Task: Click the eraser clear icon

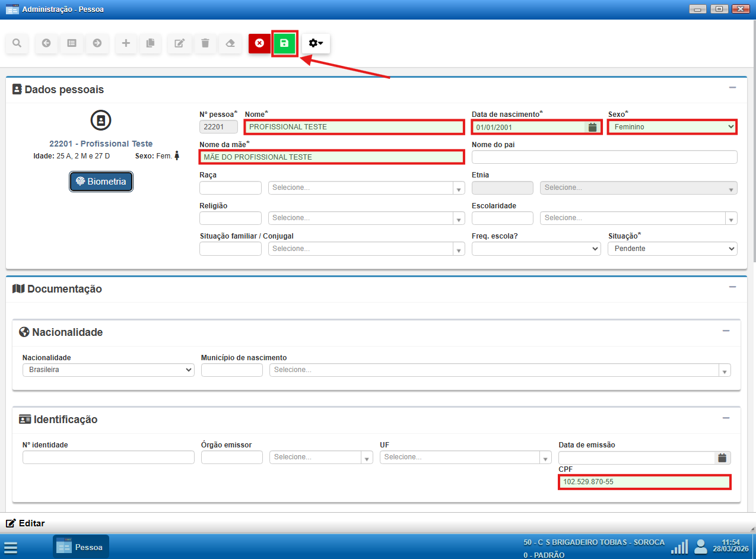Action: click(231, 43)
